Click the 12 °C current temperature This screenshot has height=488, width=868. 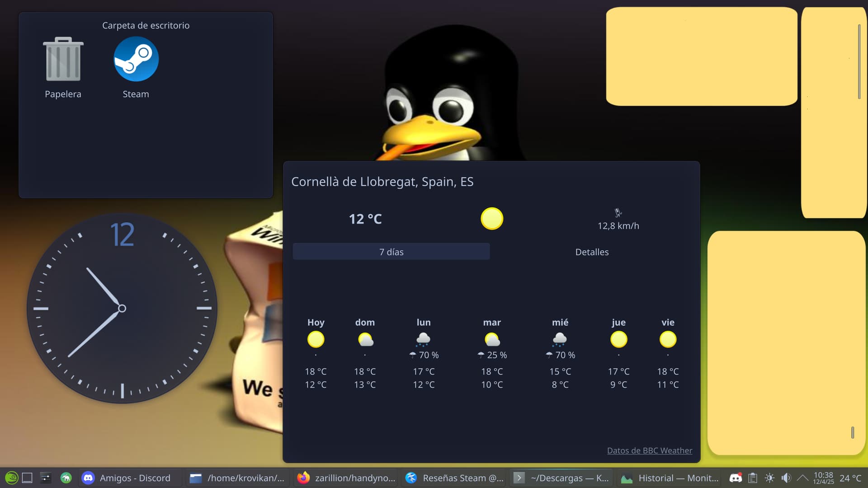(365, 219)
